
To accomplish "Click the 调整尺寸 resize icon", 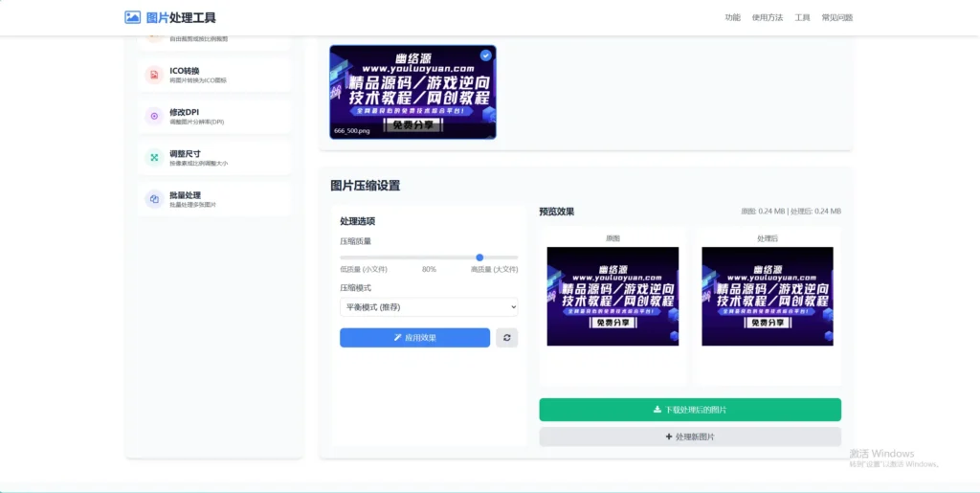I will (x=154, y=157).
